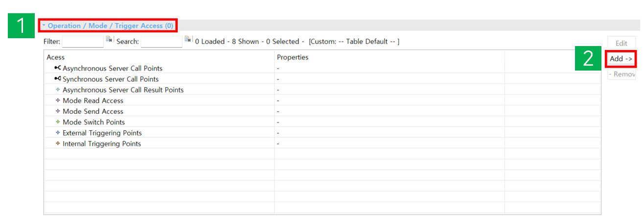Image resolution: width=644 pixels, height=219 pixels.
Task: Click inside the Filter text box
Action: coord(82,42)
